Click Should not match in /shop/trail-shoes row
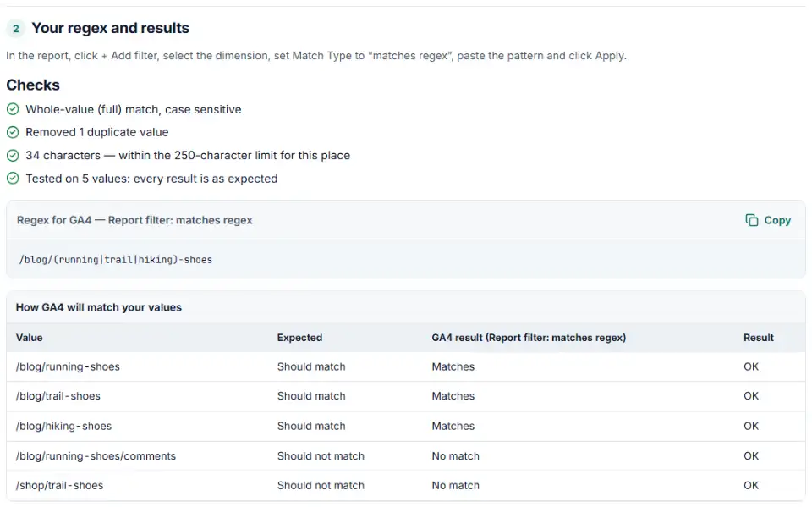 pyautogui.click(x=321, y=486)
